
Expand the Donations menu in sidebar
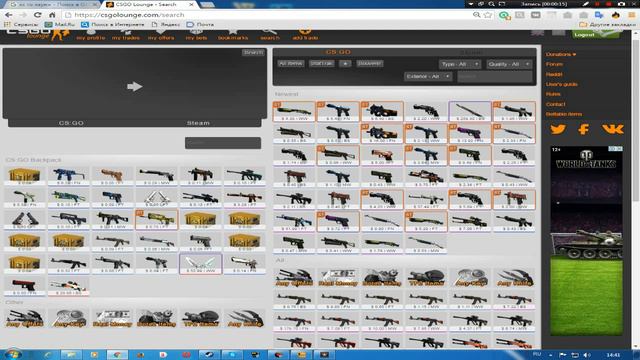click(x=561, y=54)
